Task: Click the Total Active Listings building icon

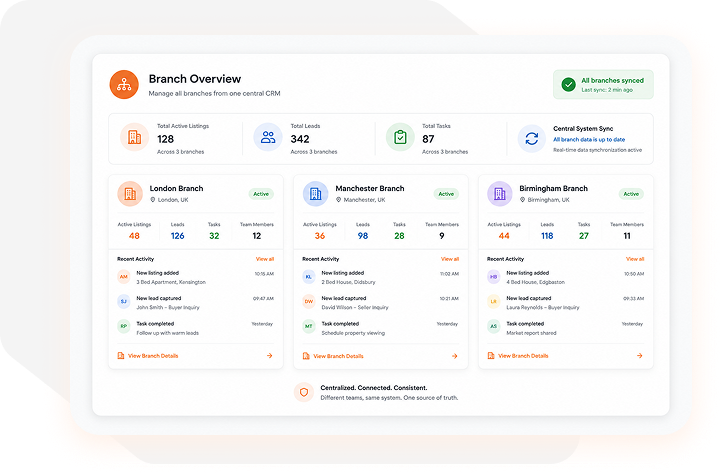Action: (134, 137)
